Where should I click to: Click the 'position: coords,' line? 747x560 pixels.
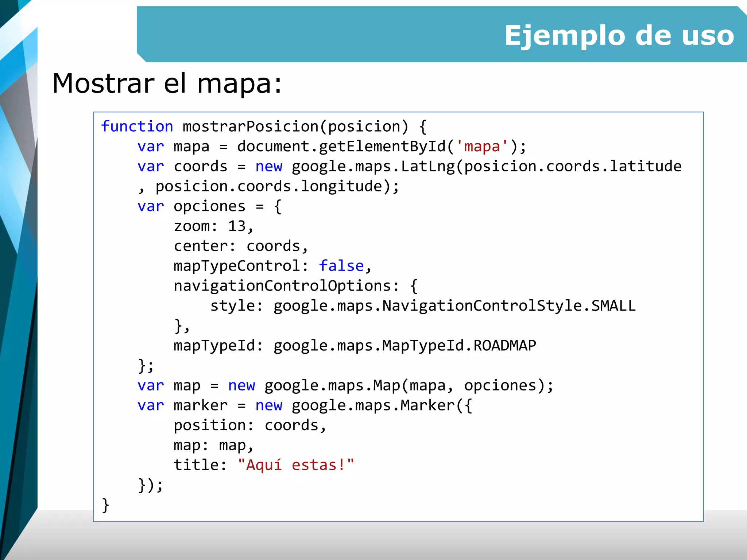click(250, 425)
